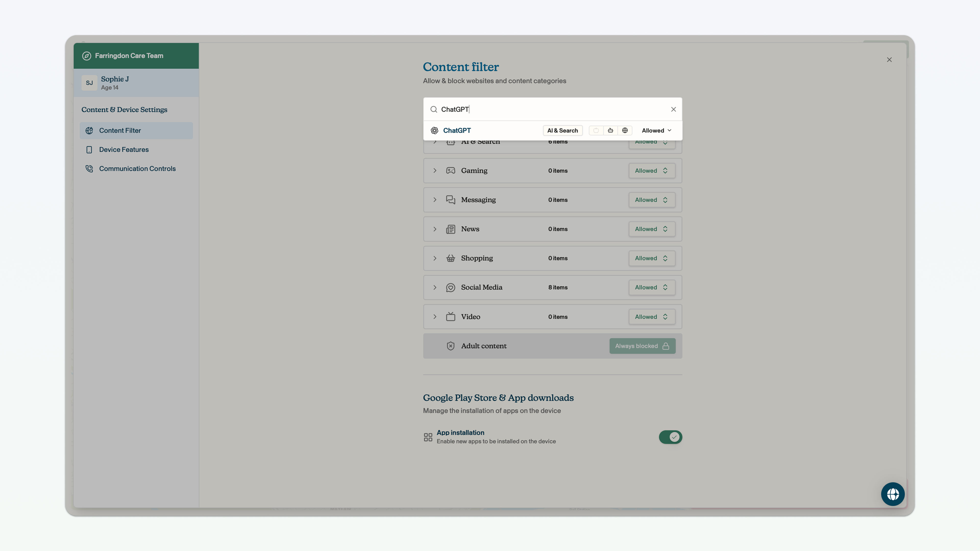This screenshot has height=551, width=980.
Task: Change News Allowed status selector
Action: tap(652, 229)
